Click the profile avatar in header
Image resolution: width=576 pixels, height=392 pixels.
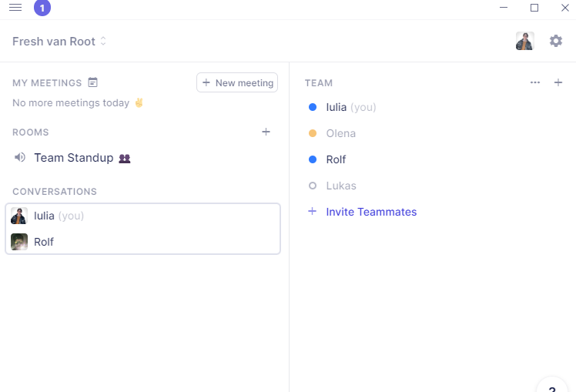click(x=525, y=41)
